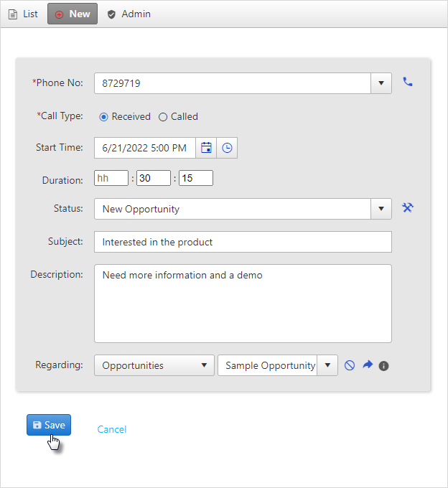Open the linked record via the blue arrow
Screen dimensions: 448x488
pyautogui.click(x=368, y=365)
